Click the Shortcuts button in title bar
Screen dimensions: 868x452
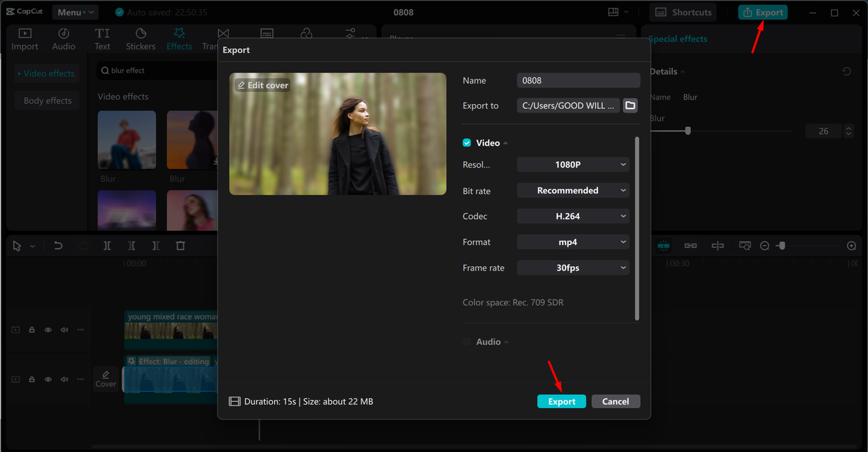click(x=683, y=12)
